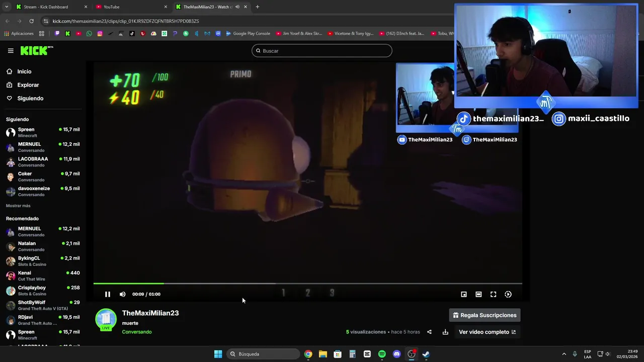
Task: Open Ver video completo
Action: coord(487,332)
